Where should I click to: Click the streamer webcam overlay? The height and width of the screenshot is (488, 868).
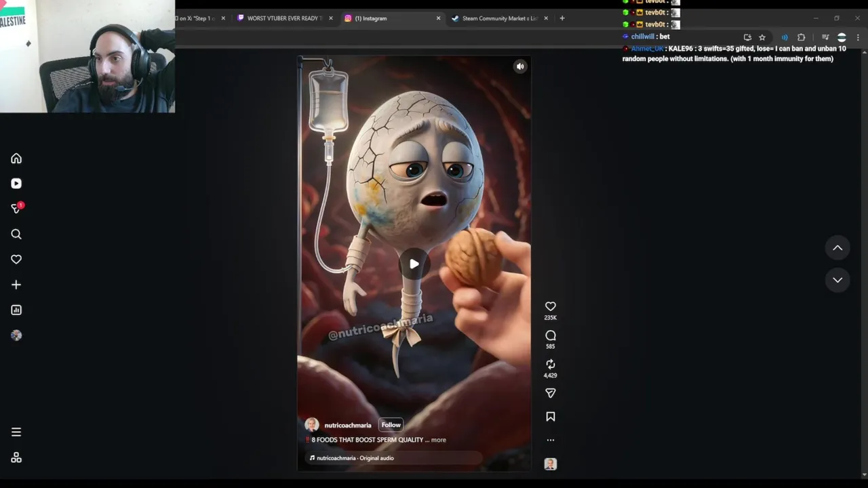click(x=87, y=56)
